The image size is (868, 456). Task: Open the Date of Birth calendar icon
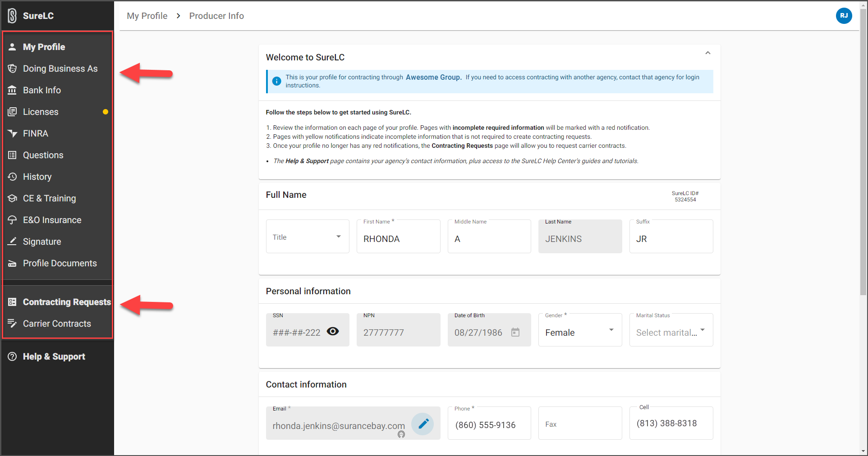click(x=515, y=332)
